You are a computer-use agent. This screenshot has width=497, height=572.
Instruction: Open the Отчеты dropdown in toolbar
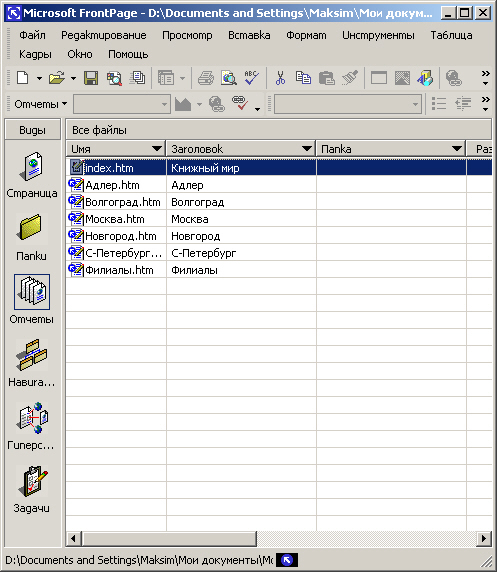(x=41, y=104)
